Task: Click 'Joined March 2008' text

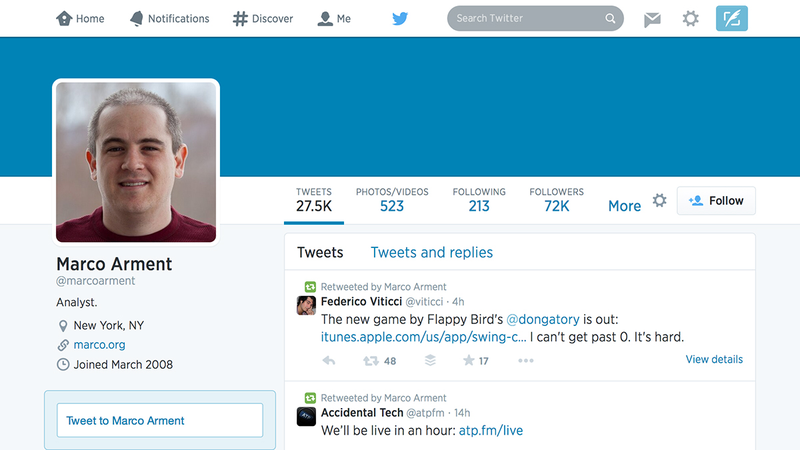Action: pos(123,365)
